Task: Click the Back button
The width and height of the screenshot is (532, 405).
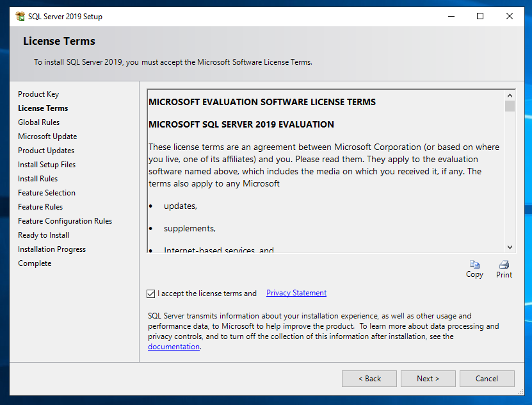Action: pos(369,378)
